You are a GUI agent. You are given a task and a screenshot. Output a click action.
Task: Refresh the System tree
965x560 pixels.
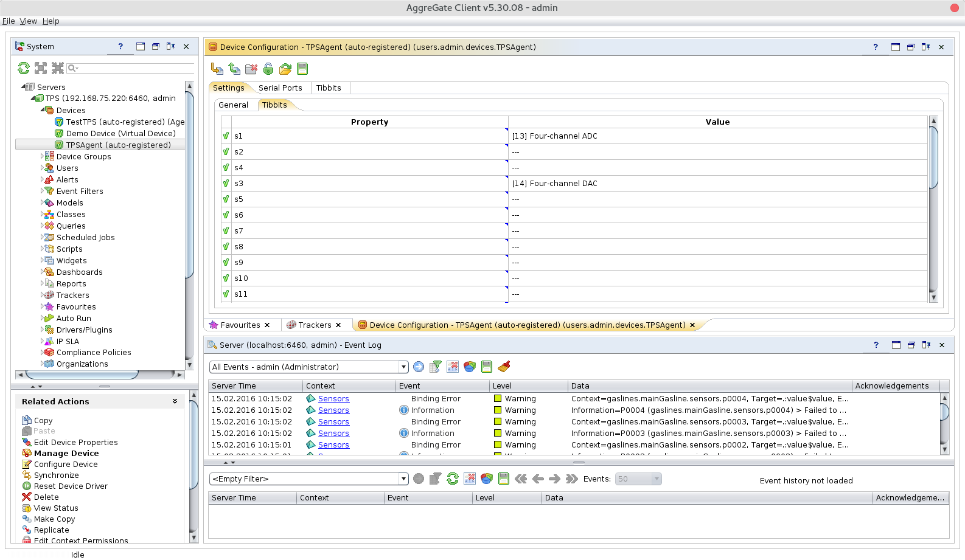click(x=24, y=68)
